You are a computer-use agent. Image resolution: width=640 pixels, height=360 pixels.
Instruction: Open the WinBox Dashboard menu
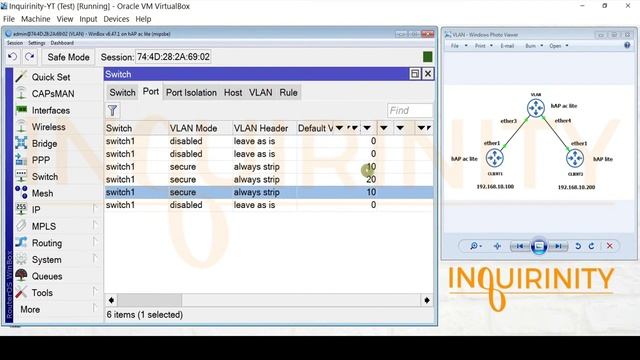62,43
